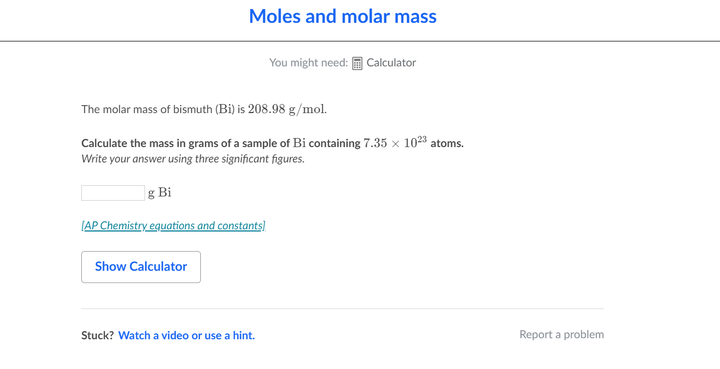Viewport: 720px width, 369px height.
Task: Open "Watch a video or use a hint" link
Action: [x=186, y=335]
